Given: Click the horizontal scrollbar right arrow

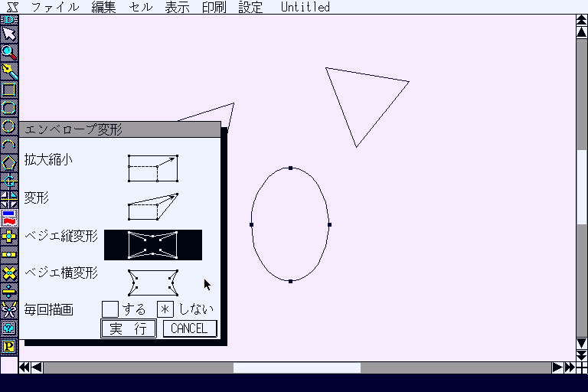Looking at the screenshot, I should 557,367.
